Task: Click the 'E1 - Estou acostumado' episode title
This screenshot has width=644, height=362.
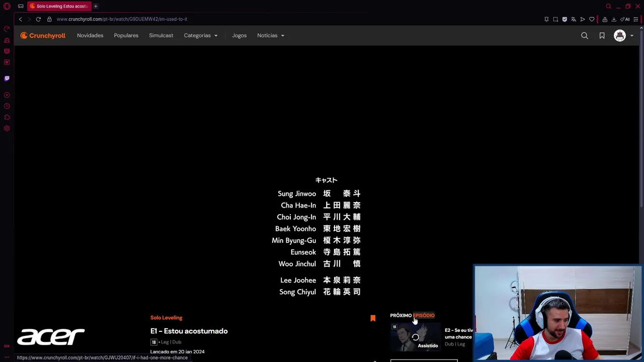Action: tap(189, 331)
